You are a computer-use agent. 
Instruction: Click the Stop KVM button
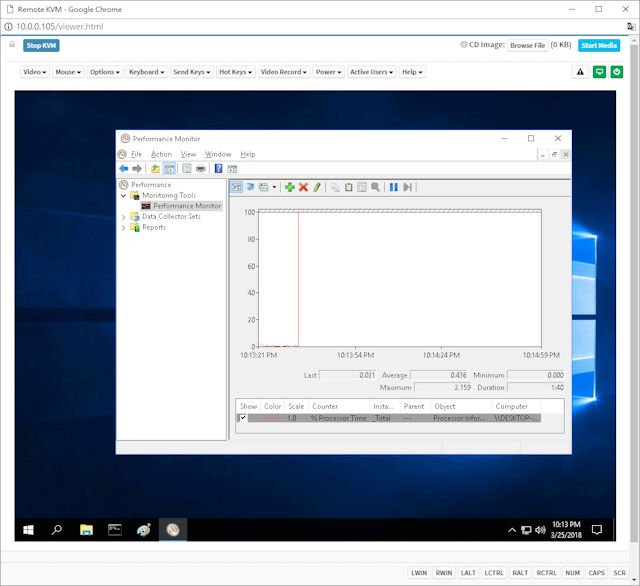point(41,45)
